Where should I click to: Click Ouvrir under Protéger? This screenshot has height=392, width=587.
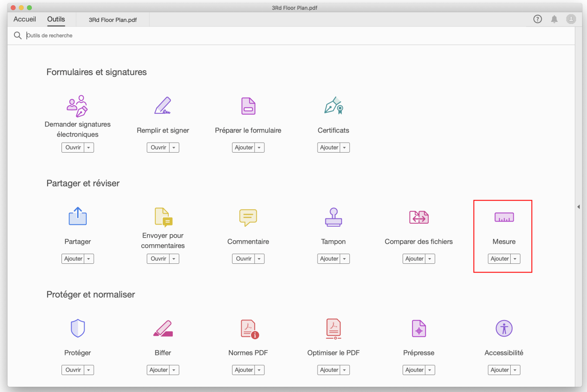[73, 370]
